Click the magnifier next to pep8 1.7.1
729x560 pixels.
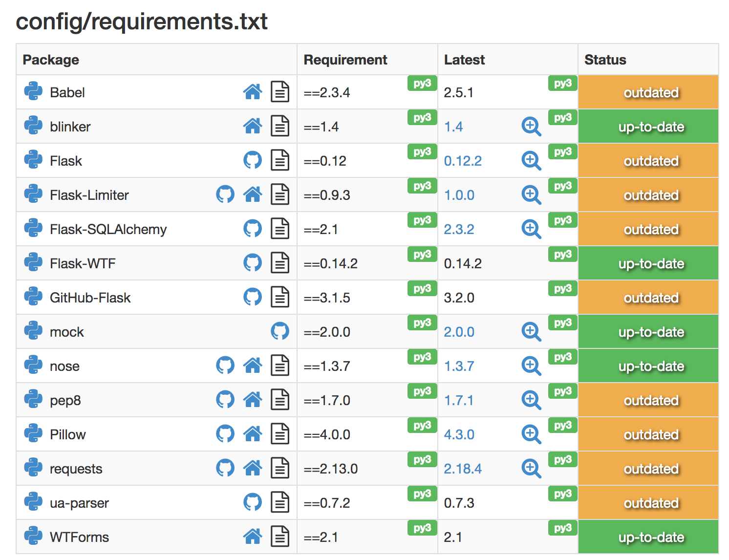click(531, 400)
